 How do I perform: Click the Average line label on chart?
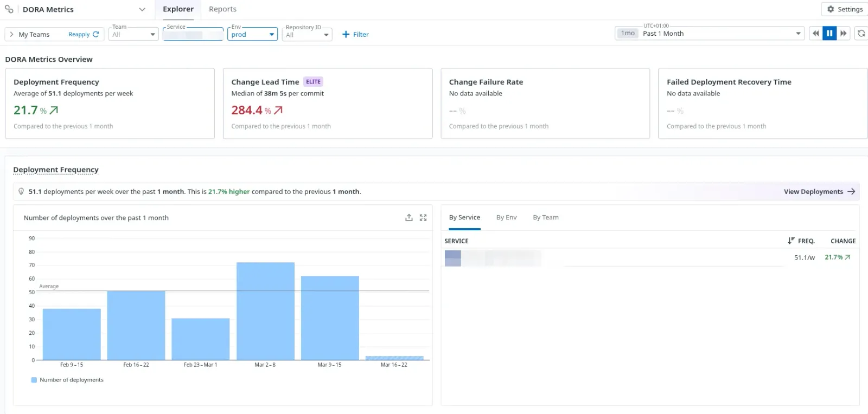(x=49, y=286)
